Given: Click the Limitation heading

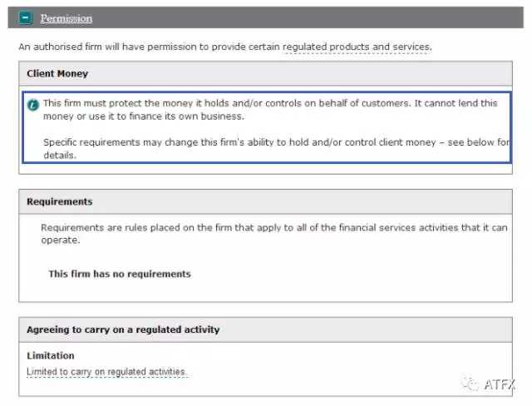Looking at the screenshot, I should pos(51,356).
